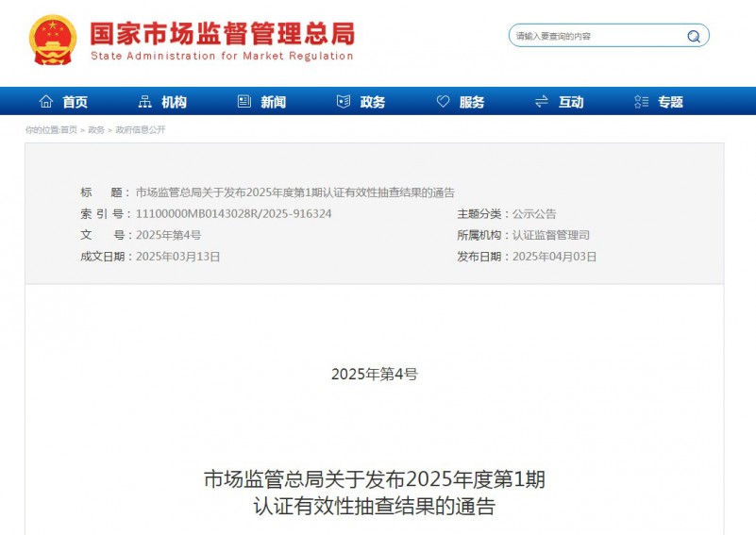Click heading line 市场监管总局关于发布2025年度第1期
756x535 pixels.
click(x=375, y=479)
